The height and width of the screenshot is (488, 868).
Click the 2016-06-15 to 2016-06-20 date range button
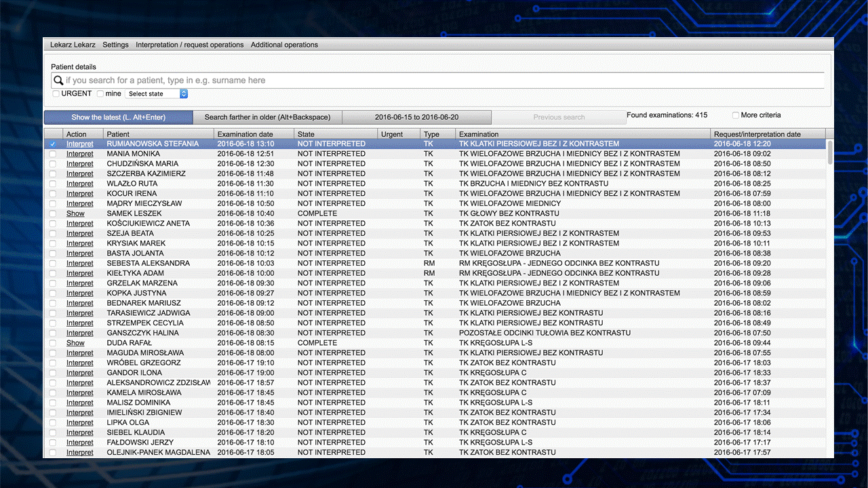416,117
